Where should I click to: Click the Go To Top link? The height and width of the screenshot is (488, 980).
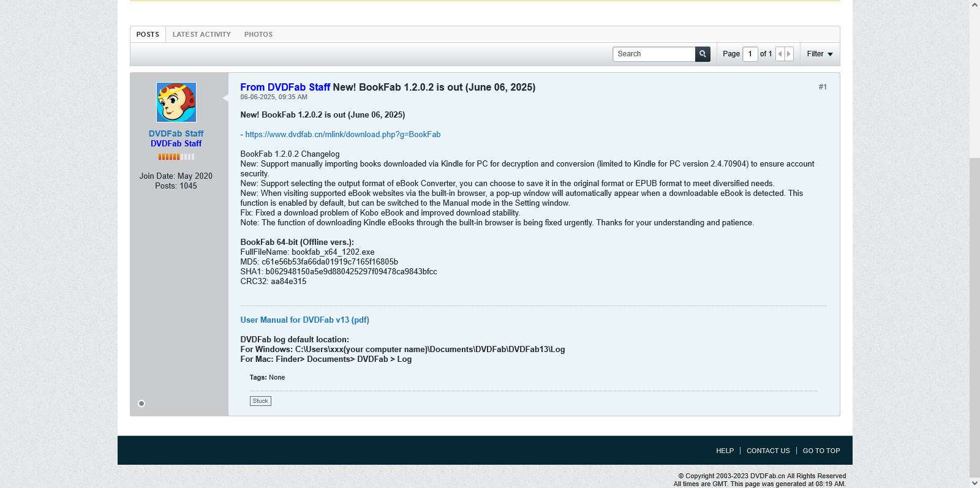pyautogui.click(x=821, y=451)
